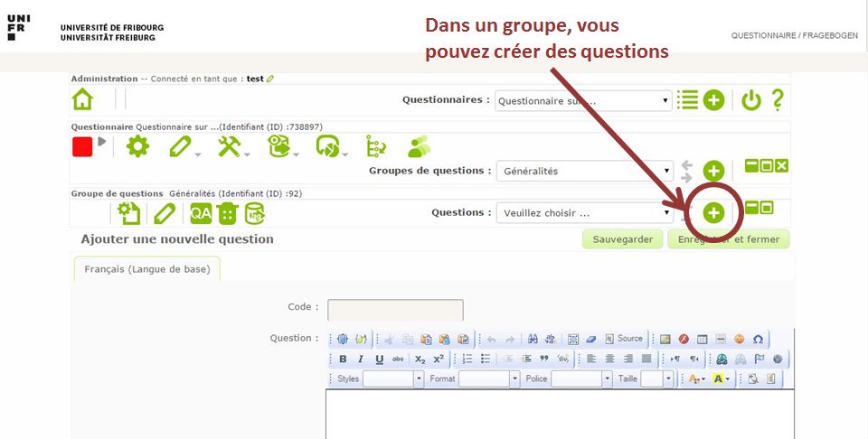Image resolution: width=868 pixels, height=439 pixels.
Task: Click the logout power icon
Action: pos(750,99)
